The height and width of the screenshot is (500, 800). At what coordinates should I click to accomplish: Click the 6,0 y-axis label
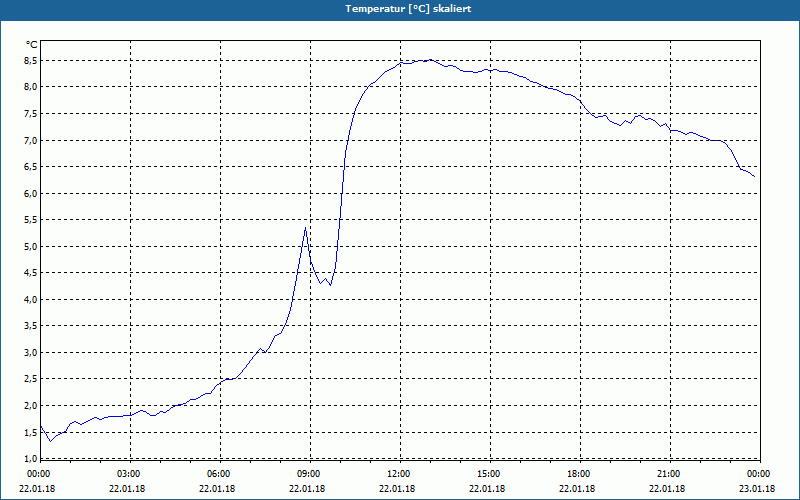[x=31, y=193]
